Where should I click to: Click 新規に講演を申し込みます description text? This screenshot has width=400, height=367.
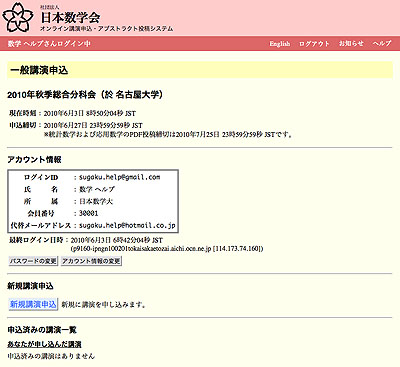[x=104, y=305]
